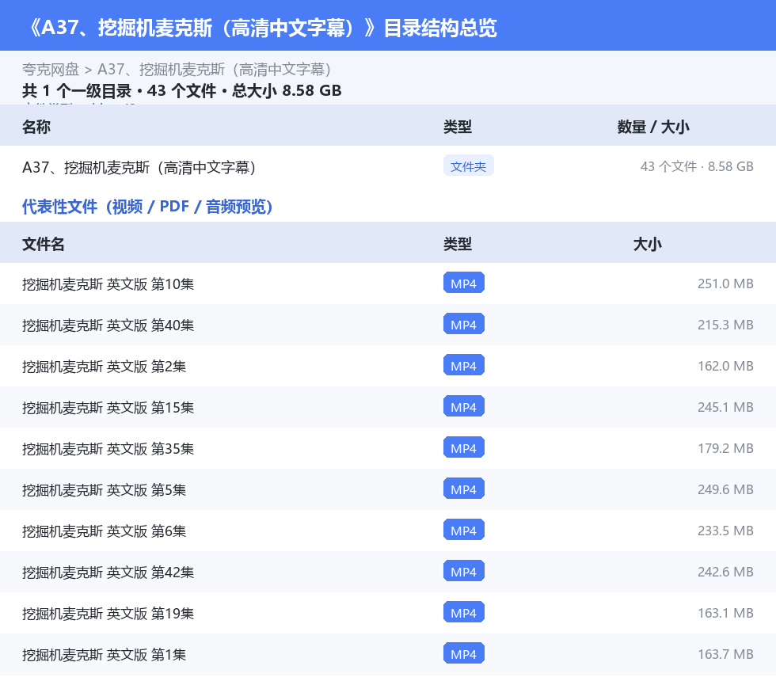776x700 pixels.
Task: Click the page title 目录结构总览
Action: (264, 27)
